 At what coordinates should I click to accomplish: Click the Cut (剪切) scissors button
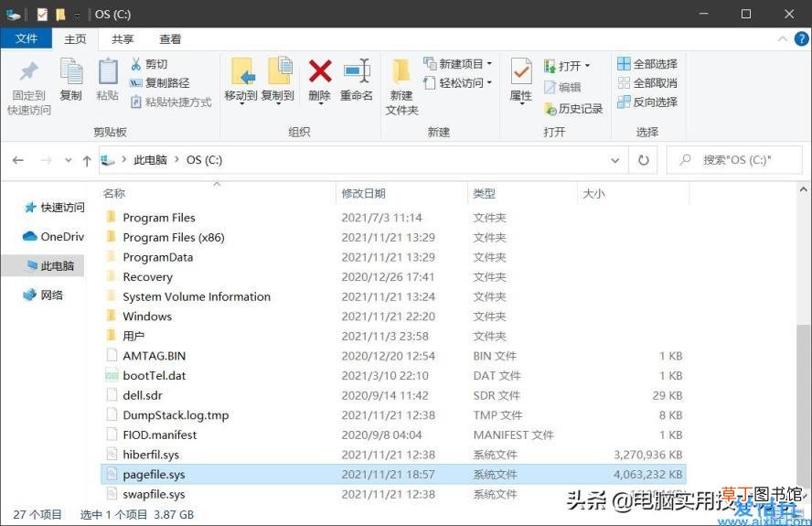coord(149,64)
